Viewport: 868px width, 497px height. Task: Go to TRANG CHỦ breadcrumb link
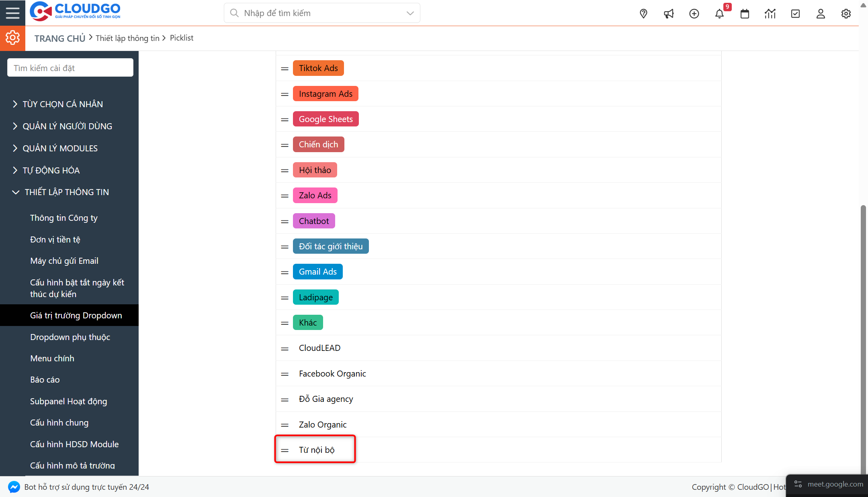coord(60,38)
